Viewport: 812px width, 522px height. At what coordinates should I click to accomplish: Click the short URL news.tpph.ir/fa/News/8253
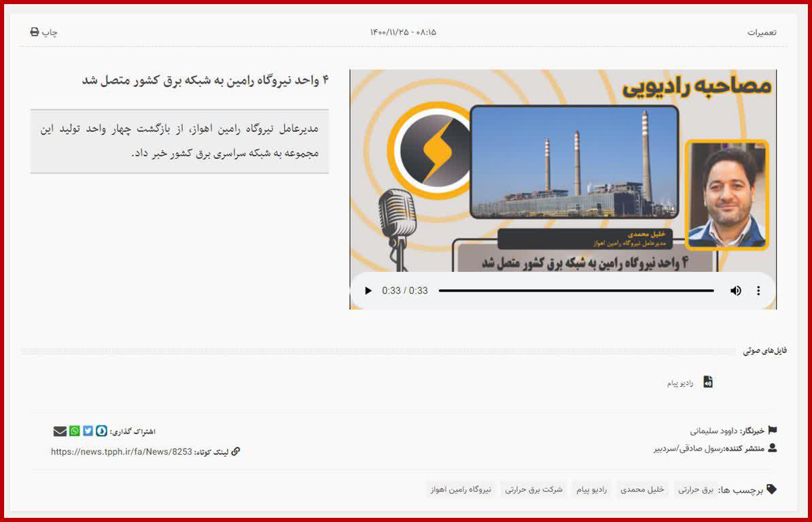click(x=121, y=451)
